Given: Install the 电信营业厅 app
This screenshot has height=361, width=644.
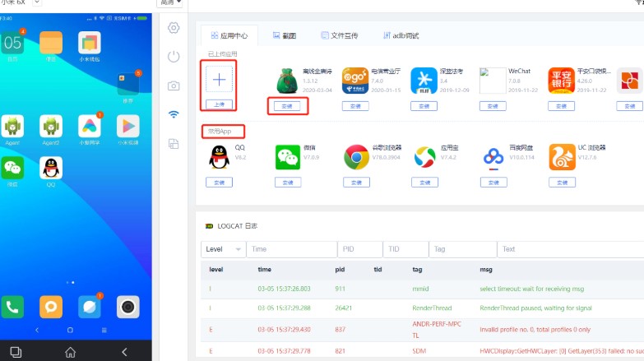Looking at the screenshot, I should (x=355, y=106).
